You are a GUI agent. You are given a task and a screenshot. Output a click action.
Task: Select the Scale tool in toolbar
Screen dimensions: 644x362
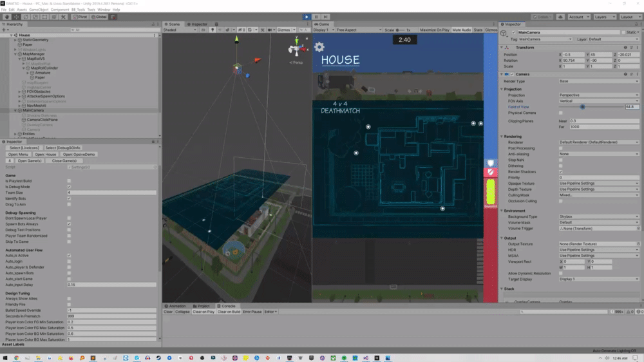click(x=35, y=17)
